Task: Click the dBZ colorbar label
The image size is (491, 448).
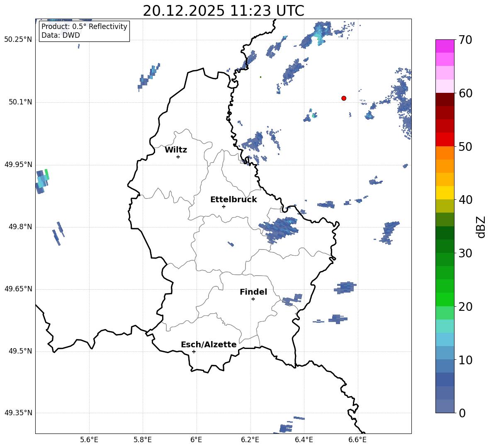Action: pos(481,227)
